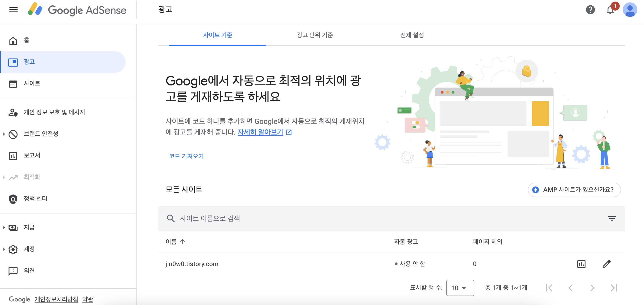The height and width of the screenshot is (305, 644).
Task: Switch to 광고 단위 기준 tab
Action: pyautogui.click(x=315, y=35)
